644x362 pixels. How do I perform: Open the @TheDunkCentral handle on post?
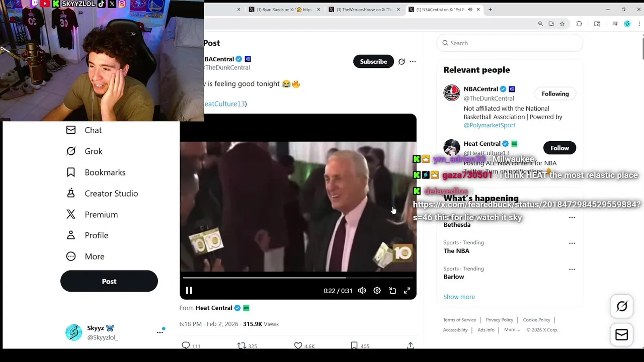point(226,67)
